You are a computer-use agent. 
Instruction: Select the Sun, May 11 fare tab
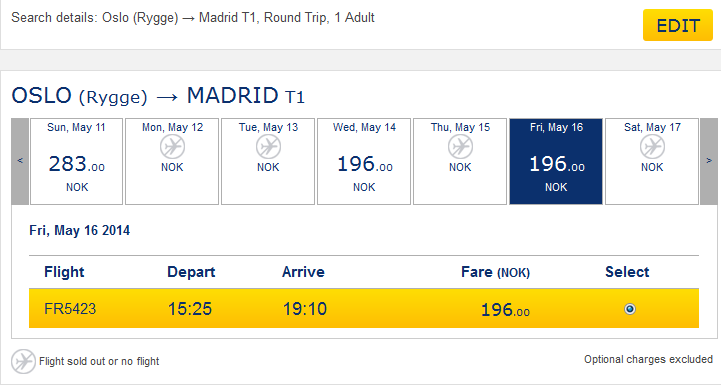76,161
